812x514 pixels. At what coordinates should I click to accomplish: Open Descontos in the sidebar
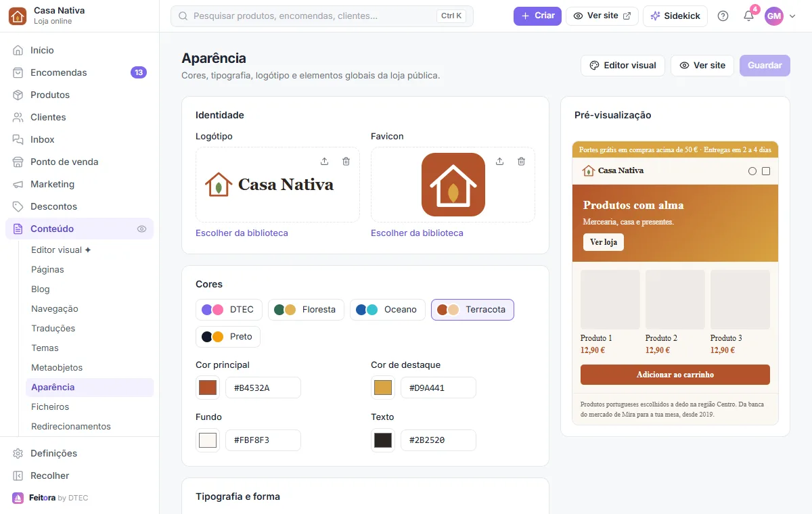tap(80, 206)
